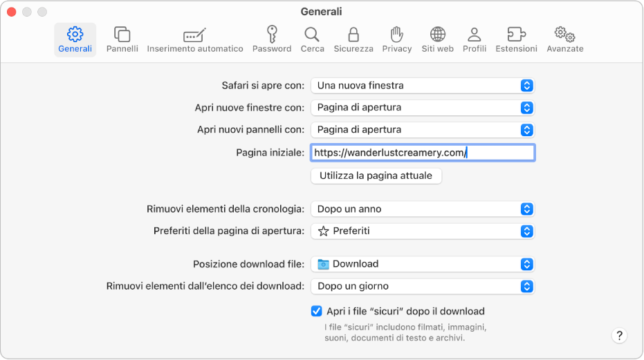Open the Pannelli settings icon
This screenshot has height=360, width=644.
click(x=122, y=35)
